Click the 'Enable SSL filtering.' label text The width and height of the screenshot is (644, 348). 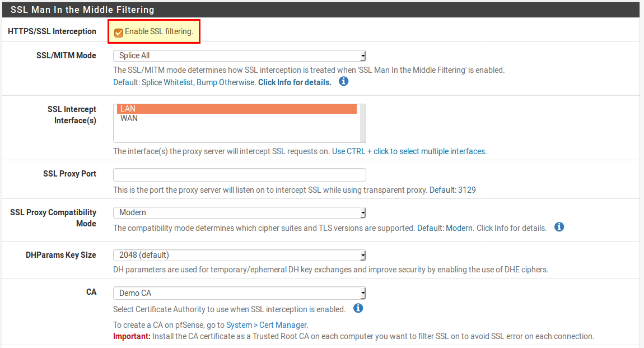pos(159,32)
